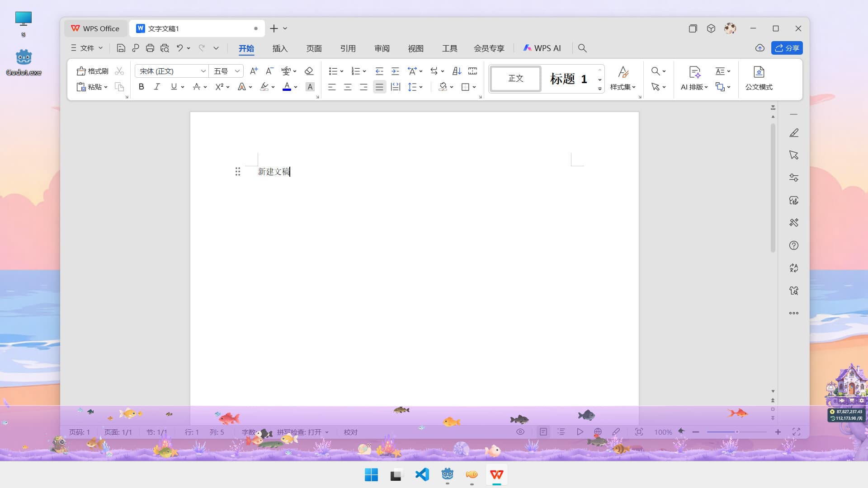Click the cursor select tool in right sidebar
This screenshot has height=488, width=868.
pos(793,155)
